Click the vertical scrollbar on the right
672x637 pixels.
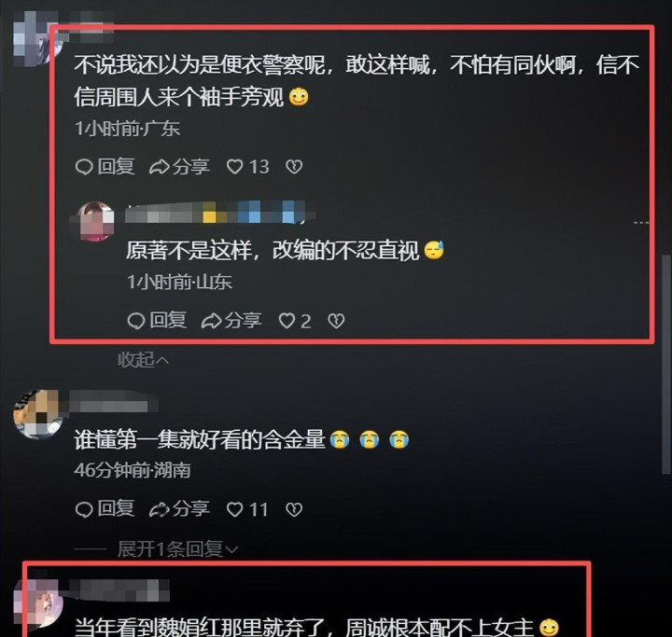(665, 364)
